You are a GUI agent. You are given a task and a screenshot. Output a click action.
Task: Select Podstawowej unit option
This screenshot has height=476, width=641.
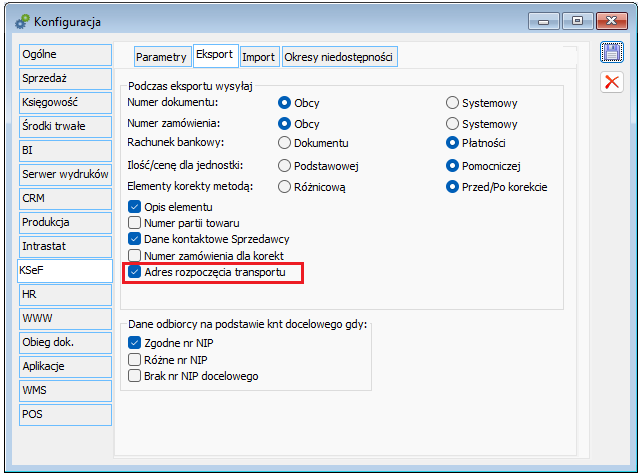284,166
